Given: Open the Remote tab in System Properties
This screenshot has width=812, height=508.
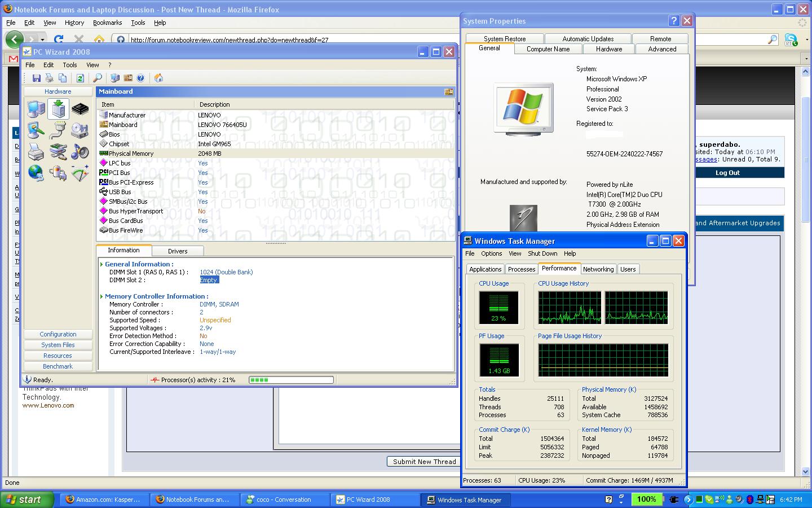Looking at the screenshot, I should pyautogui.click(x=660, y=39).
